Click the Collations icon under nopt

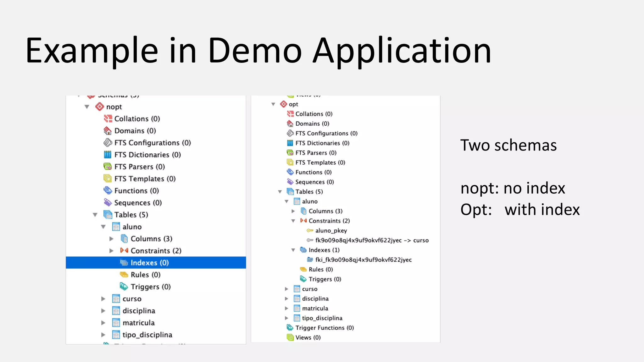[x=108, y=119]
